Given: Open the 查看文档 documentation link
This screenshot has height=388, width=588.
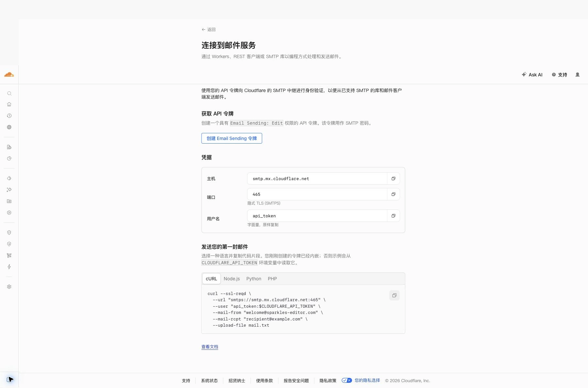Looking at the screenshot, I should (210, 347).
